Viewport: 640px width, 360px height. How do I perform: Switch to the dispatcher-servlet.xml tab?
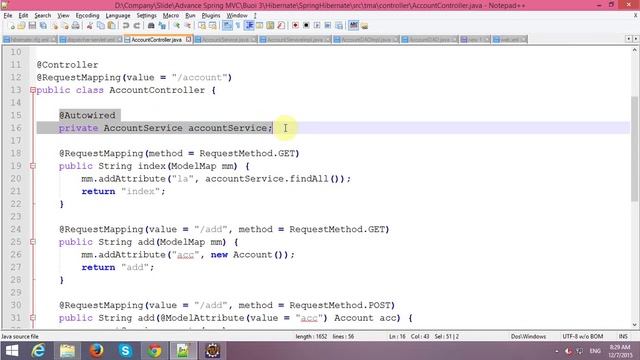pos(91,40)
